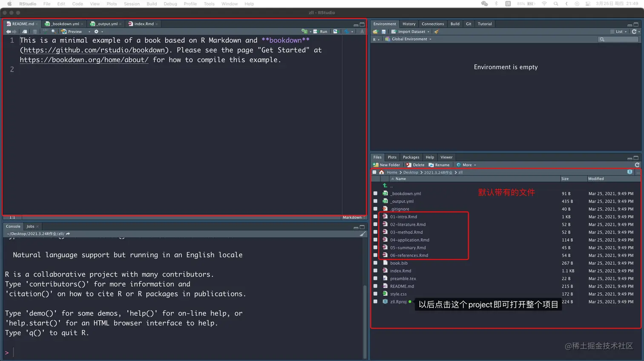Open the zll.Rproj project file
This screenshot has width=644, height=361.
(x=398, y=302)
